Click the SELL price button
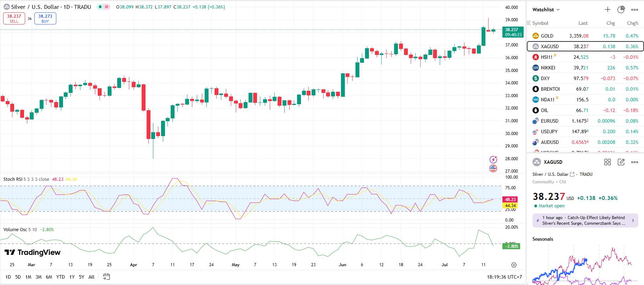 (x=14, y=18)
